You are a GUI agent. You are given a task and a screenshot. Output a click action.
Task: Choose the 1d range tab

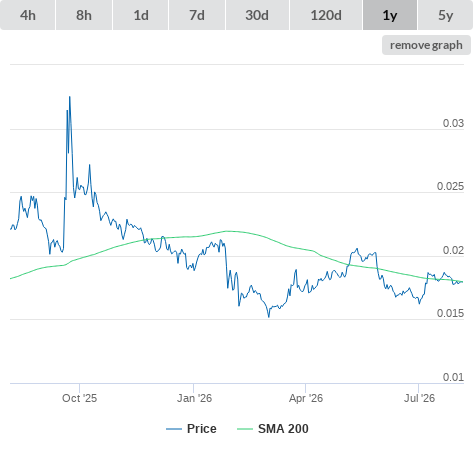tap(141, 15)
